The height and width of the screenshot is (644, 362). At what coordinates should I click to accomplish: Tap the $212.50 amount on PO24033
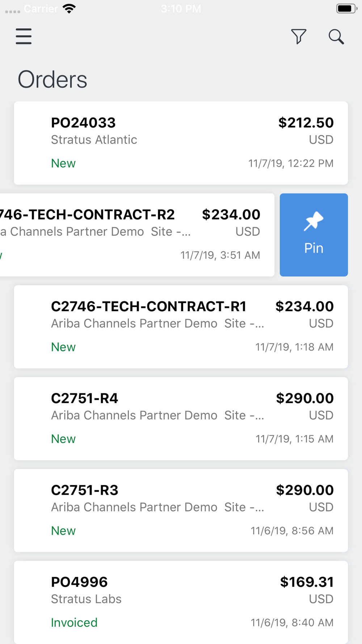coord(306,123)
